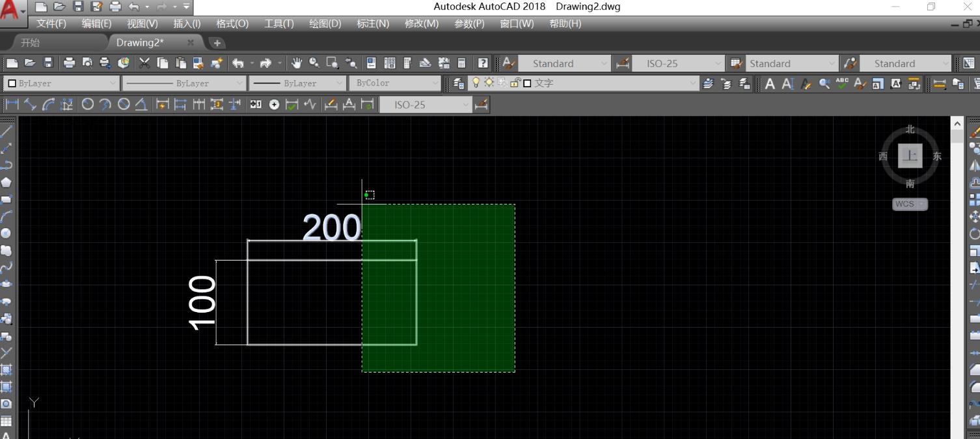This screenshot has width=980, height=439.
Task: Click Save As in quick access toolbar
Action: point(97,7)
